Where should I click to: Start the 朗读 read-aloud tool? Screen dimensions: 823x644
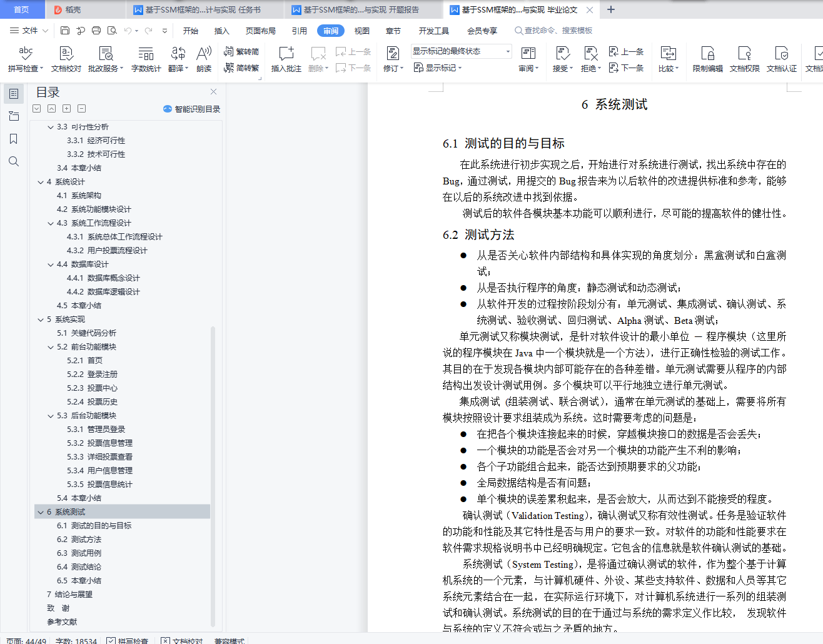[204, 59]
